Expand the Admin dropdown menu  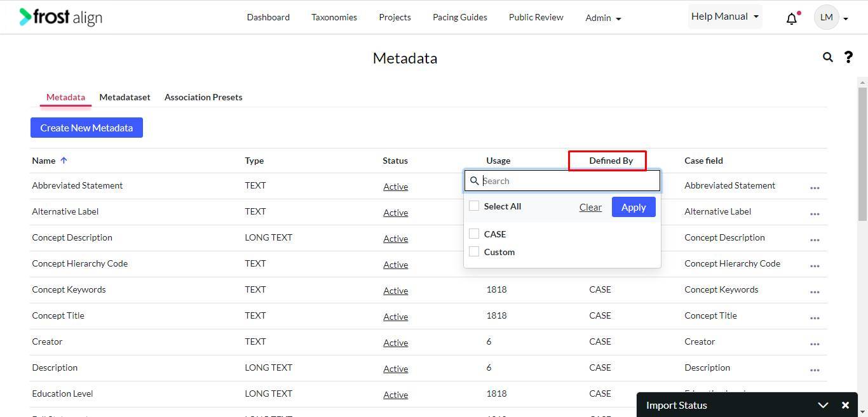pos(603,18)
